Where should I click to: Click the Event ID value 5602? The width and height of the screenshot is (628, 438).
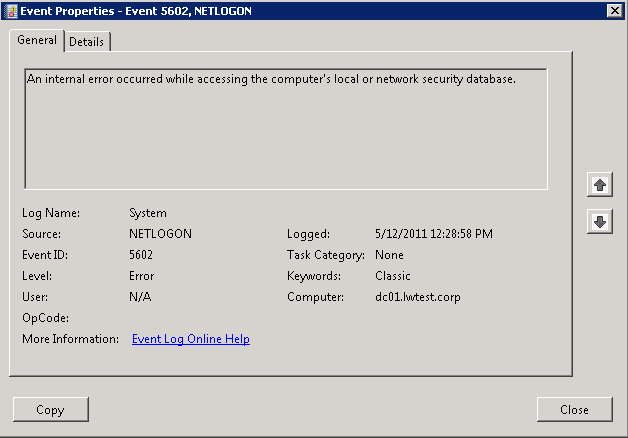(141, 255)
